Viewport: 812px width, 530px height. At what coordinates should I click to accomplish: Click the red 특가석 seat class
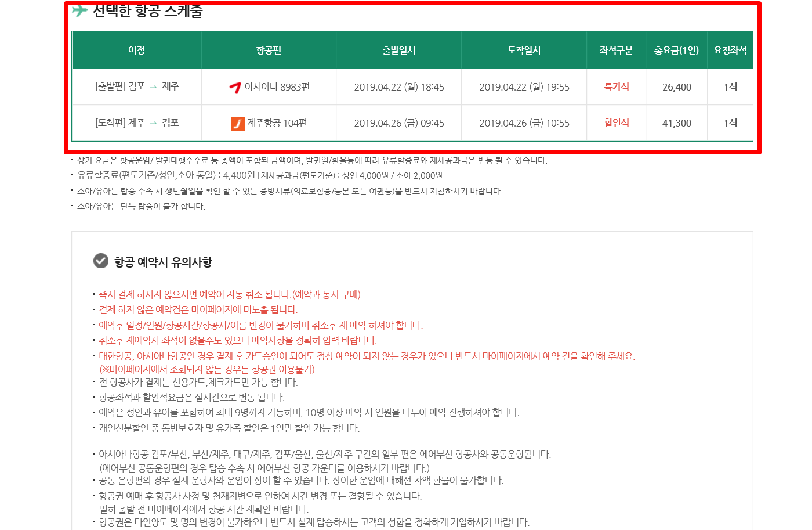617,86
